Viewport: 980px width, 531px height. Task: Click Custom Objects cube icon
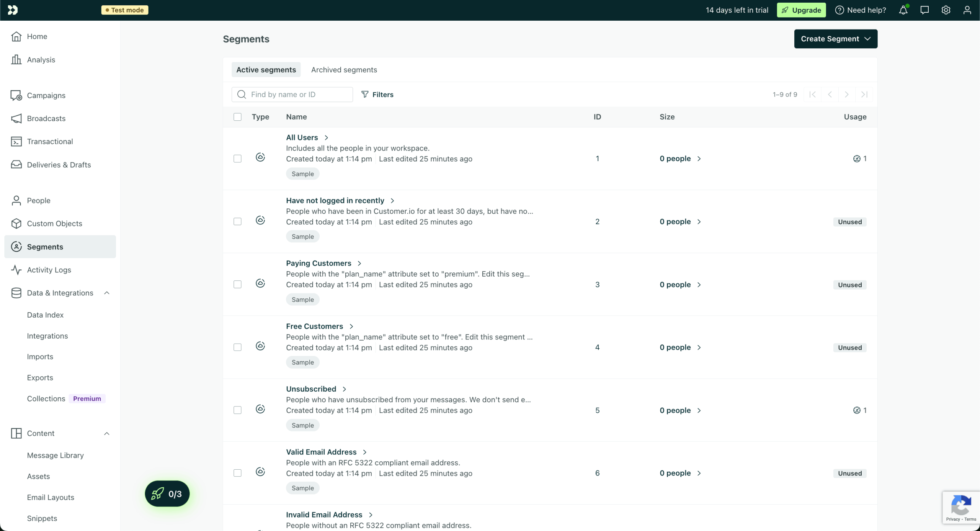(x=16, y=223)
